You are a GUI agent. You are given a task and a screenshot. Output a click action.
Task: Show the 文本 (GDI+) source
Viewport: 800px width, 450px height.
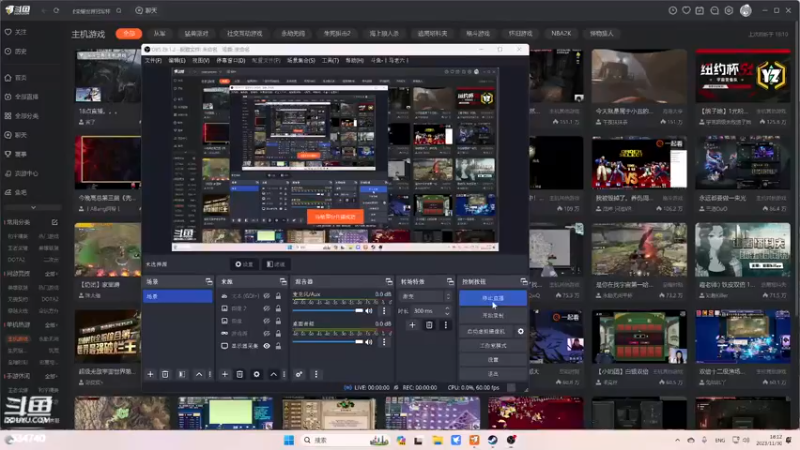click(x=266, y=296)
